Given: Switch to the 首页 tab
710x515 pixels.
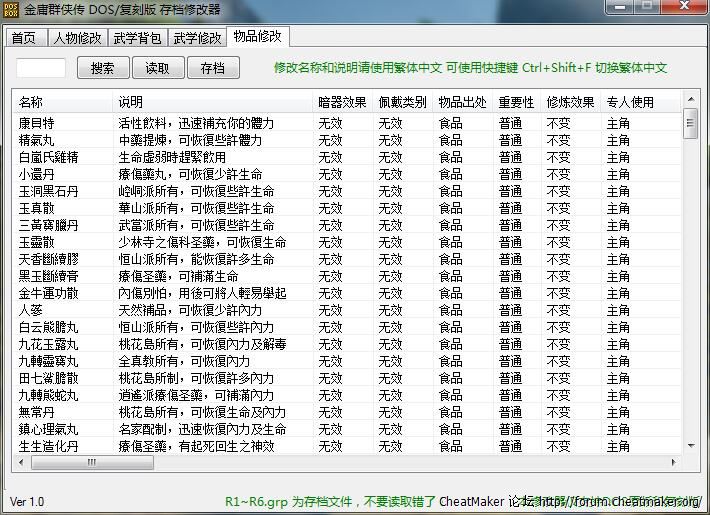Looking at the screenshot, I should tap(24, 39).
